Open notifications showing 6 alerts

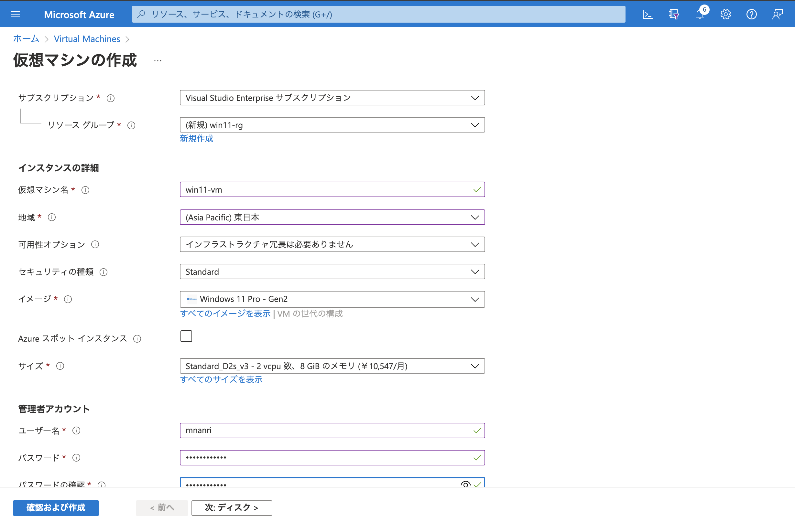[700, 14]
